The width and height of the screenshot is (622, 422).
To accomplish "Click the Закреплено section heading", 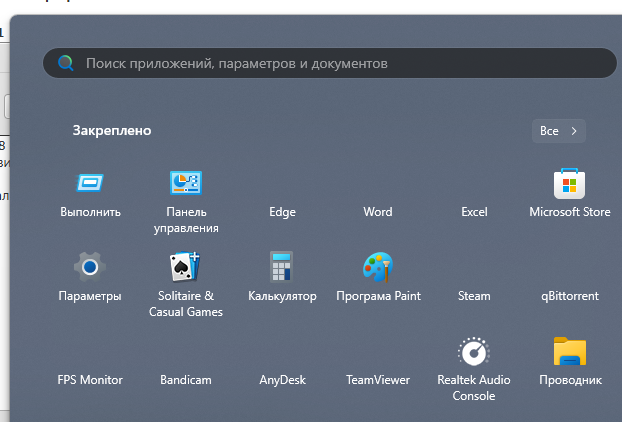I will 112,130.
